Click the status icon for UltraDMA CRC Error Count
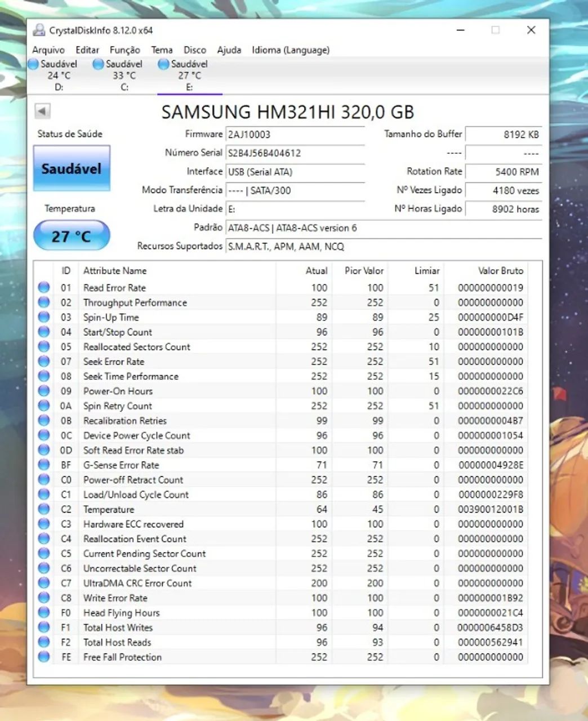Screen dimensions: 588x721 [43, 584]
